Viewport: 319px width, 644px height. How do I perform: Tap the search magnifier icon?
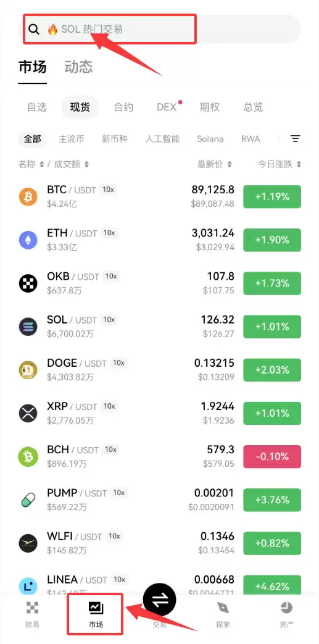pos(34,29)
